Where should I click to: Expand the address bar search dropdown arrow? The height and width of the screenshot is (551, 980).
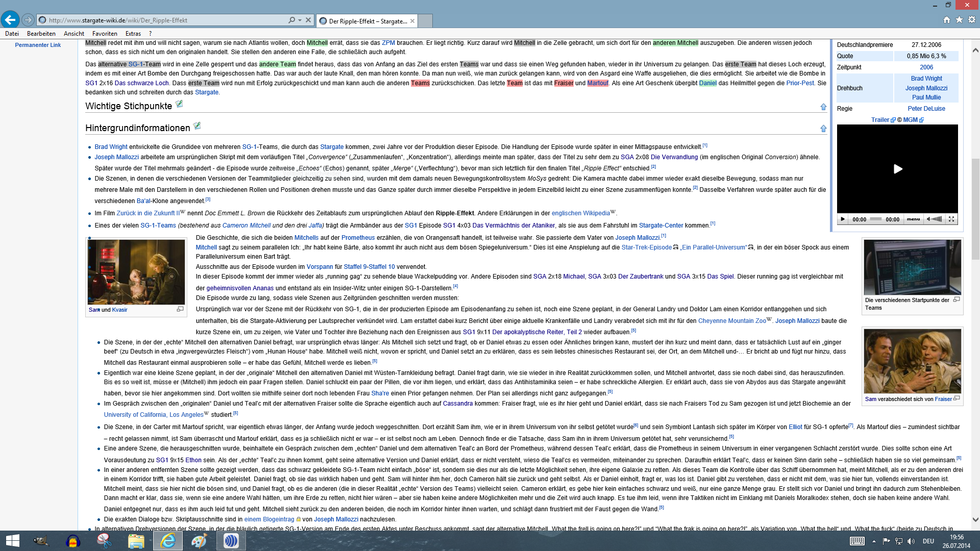point(300,20)
